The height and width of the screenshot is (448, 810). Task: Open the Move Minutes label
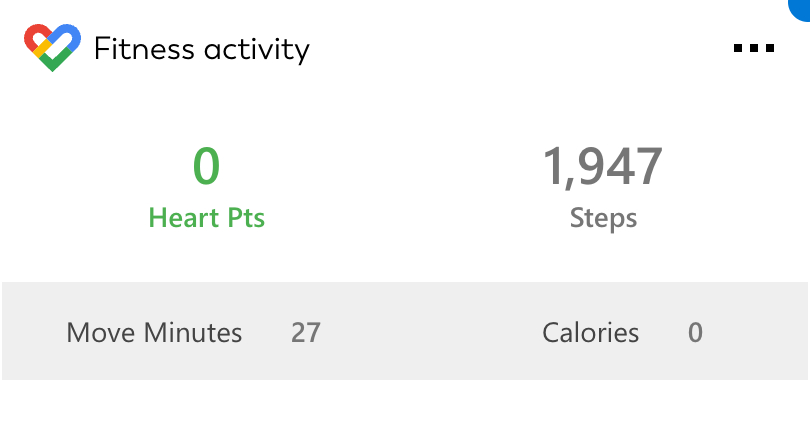click(x=154, y=332)
